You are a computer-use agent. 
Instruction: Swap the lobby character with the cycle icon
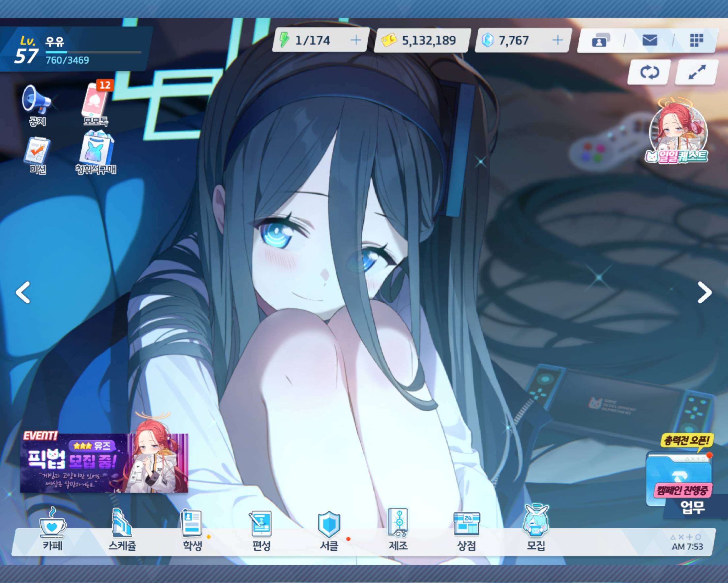point(649,72)
